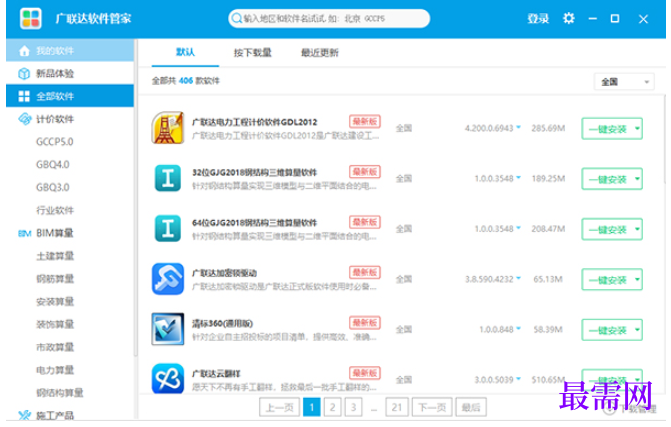Image resolution: width=671 pixels, height=427 pixels.
Task: Open 装饰算量 category
Action: [x=55, y=324]
